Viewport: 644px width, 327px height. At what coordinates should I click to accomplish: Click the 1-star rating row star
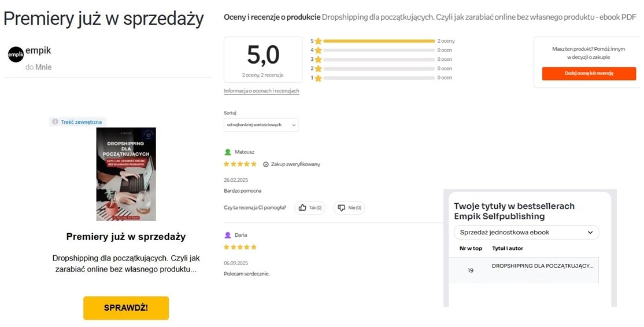coord(318,78)
